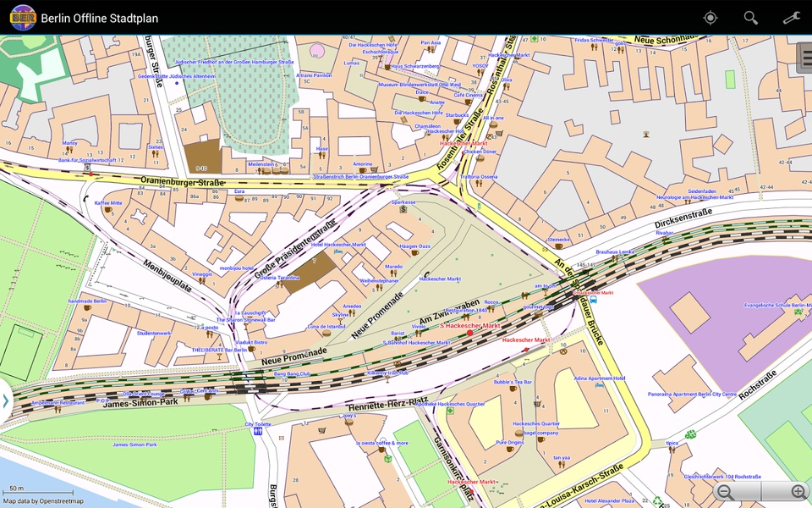The width and height of the screenshot is (812, 508).
Task: Click the Panorama Apartment Berlin City Centre label
Action: coord(692,395)
